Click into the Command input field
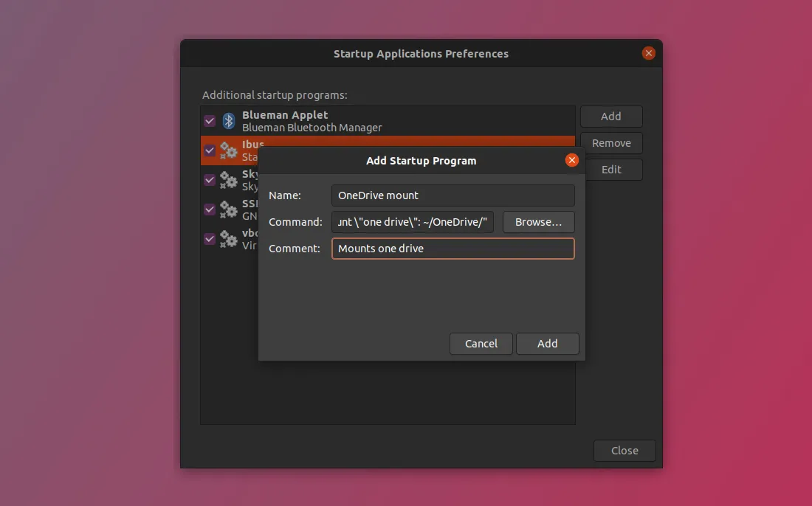The image size is (812, 506). pos(413,222)
